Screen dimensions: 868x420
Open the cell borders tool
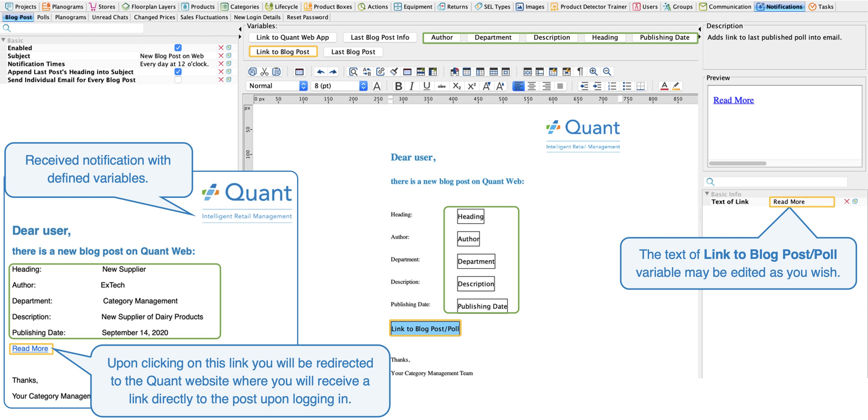click(640, 86)
